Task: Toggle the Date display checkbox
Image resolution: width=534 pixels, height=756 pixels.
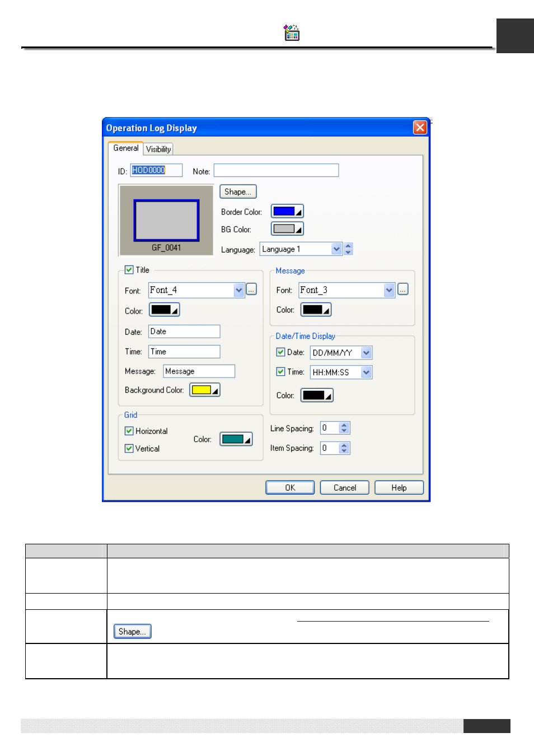Action: 281,352
